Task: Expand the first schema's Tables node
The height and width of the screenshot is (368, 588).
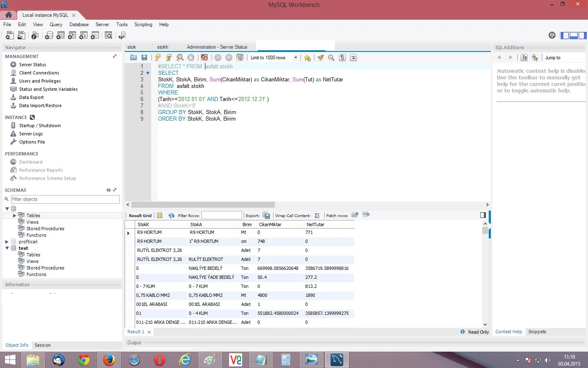Action: (14, 215)
